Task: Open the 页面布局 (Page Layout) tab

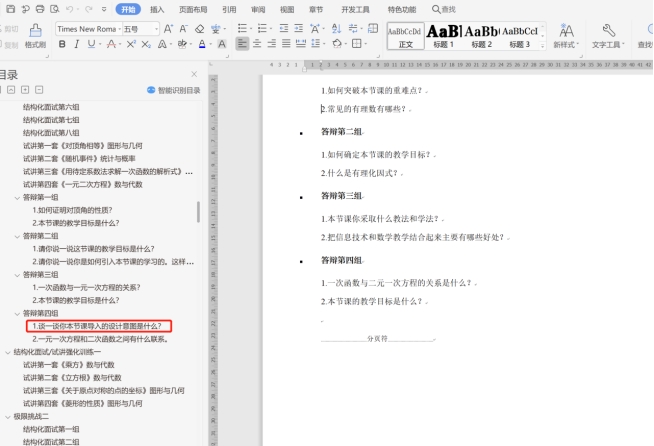Action: pos(193,9)
